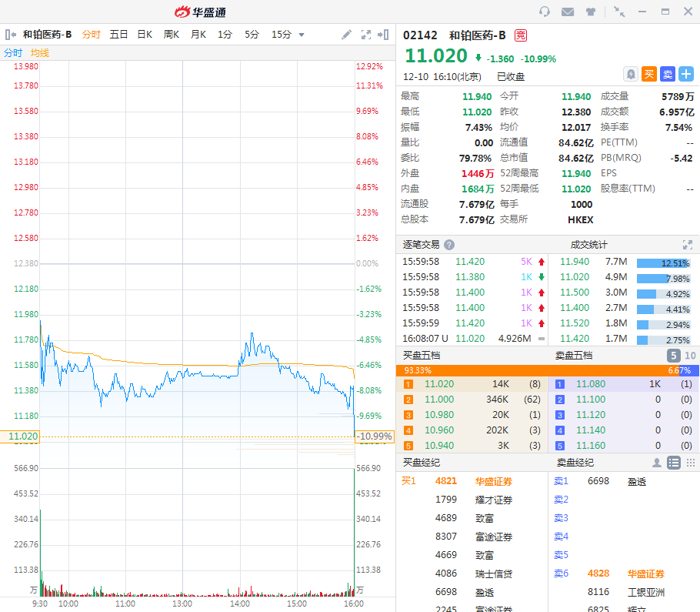The height and width of the screenshot is (612, 700).
Task: Switch broker queue to grid view
Action: coord(691,463)
